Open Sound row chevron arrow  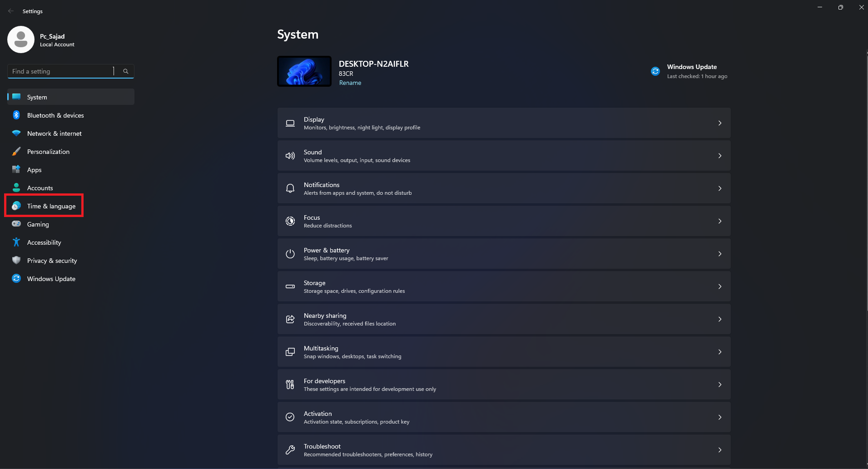[720, 156]
